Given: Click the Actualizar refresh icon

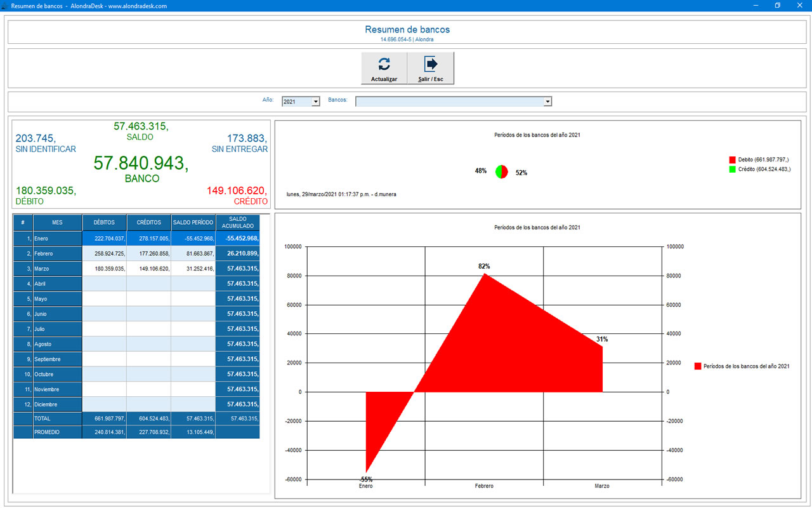Looking at the screenshot, I should pos(384,64).
